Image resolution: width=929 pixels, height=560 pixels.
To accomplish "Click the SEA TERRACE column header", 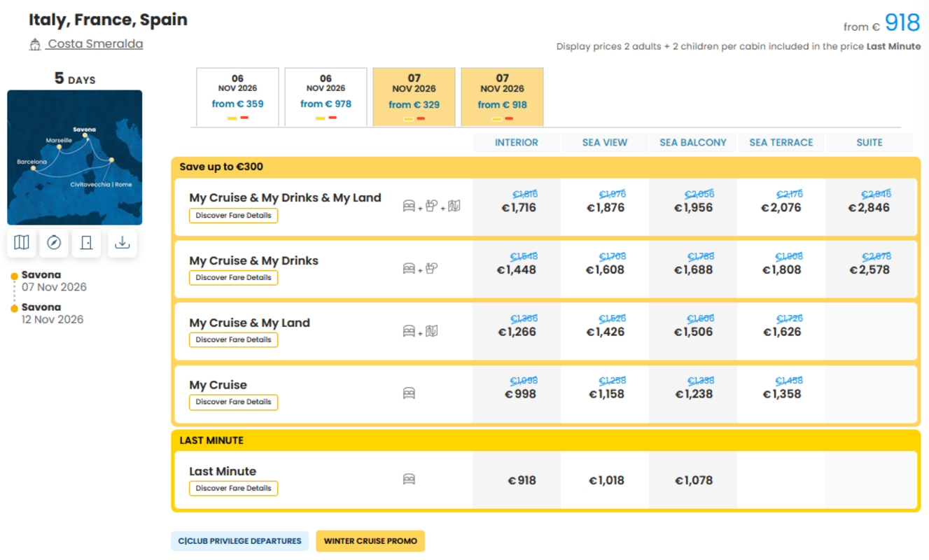I will 781,143.
